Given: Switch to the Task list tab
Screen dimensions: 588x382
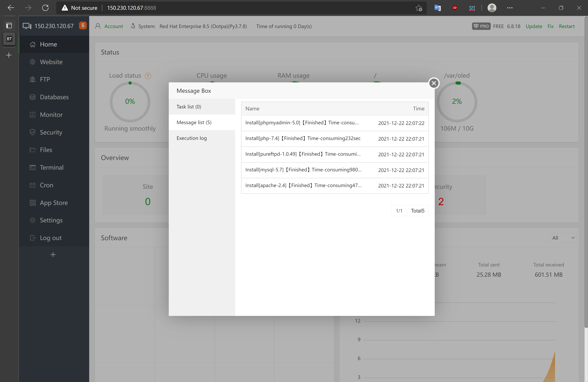Looking at the screenshot, I should pyautogui.click(x=189, y=106).
